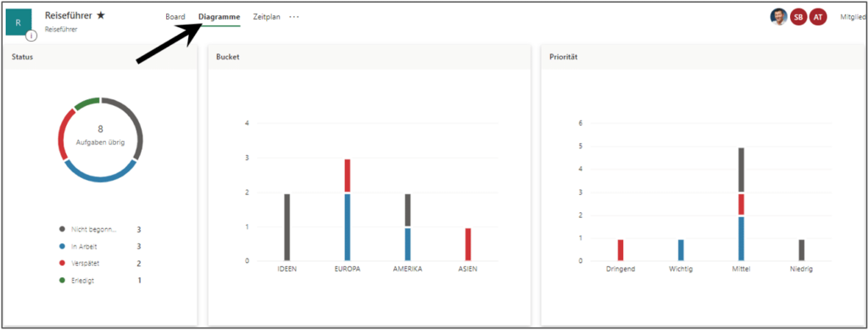
Task: Click the SB member avatar
Action: point(798,17)
